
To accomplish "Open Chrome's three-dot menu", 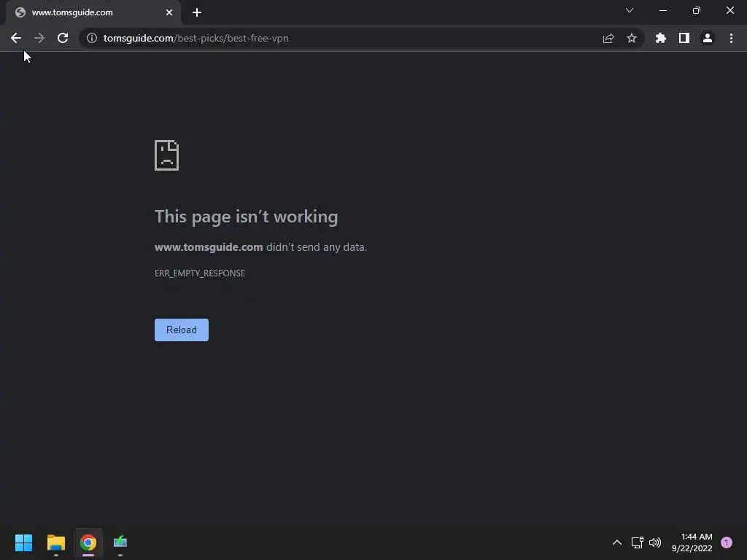I will click(x=731, y=38).
